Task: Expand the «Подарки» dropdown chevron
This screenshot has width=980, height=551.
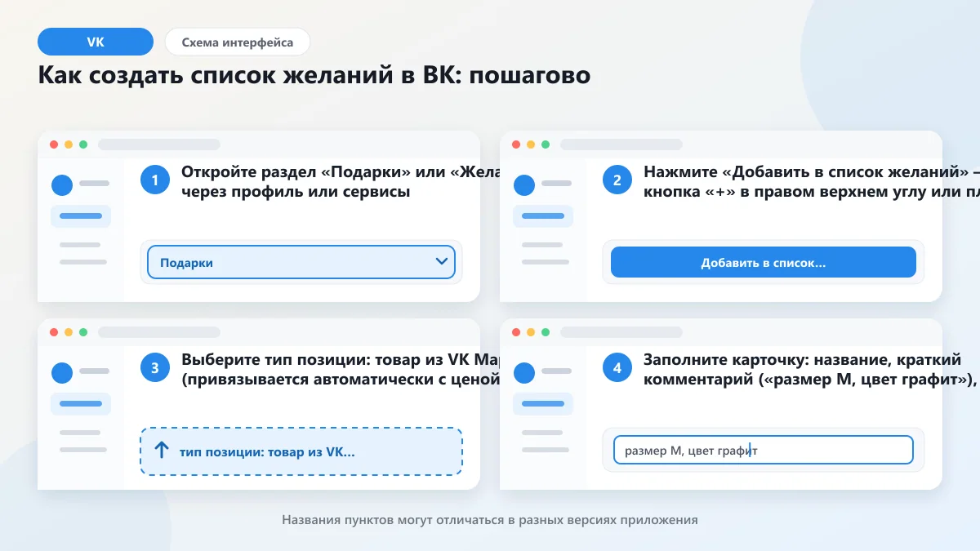Action: coord(442,262)
